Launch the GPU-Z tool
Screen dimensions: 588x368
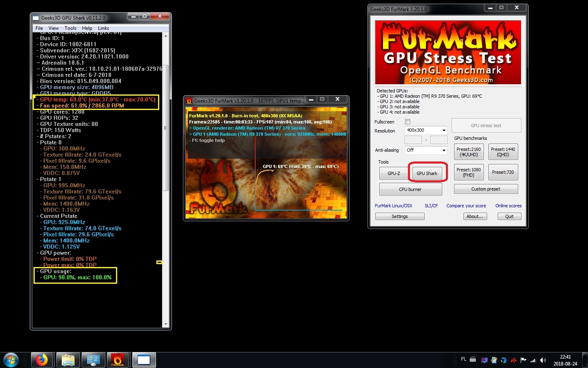394,173
